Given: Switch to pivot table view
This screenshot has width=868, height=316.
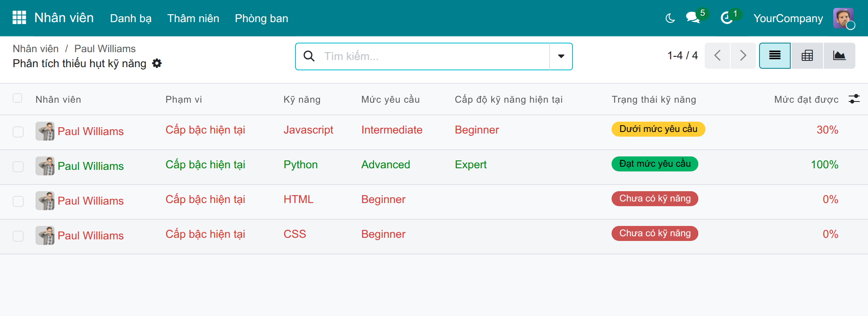Looking at the screenshot, I should (x=807, y=56).
